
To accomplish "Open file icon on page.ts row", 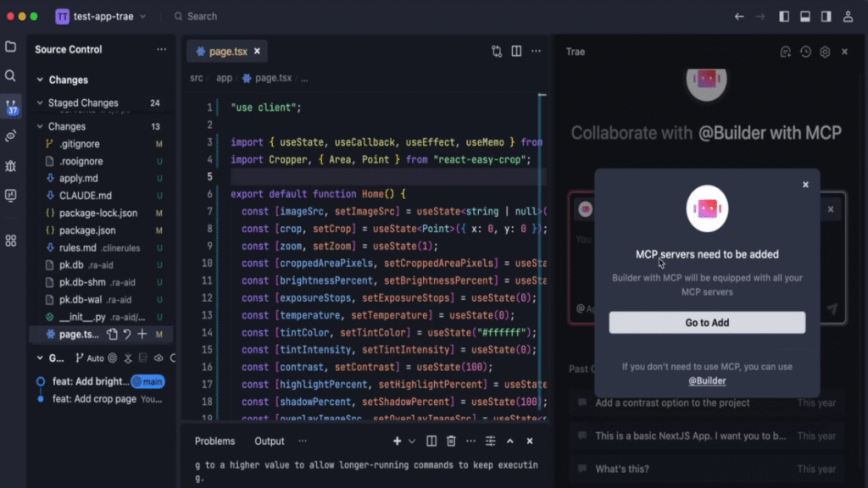I will coord(113,334).
